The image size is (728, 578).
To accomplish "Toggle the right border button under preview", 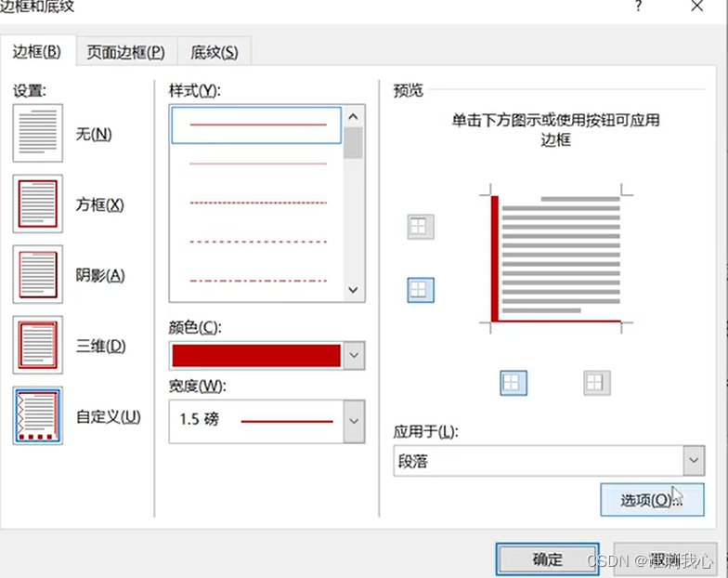I will click(597, 383).
